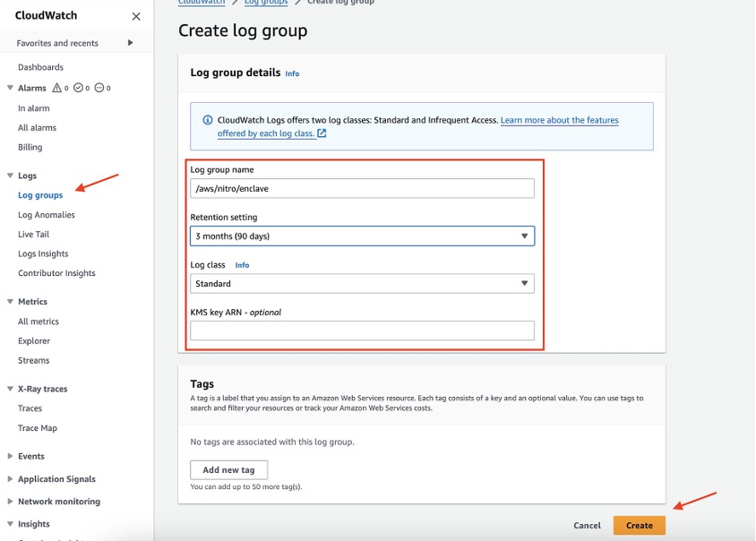Expand the Application Signals section
The width and height of the screenshot is (756, 541).
9,480
